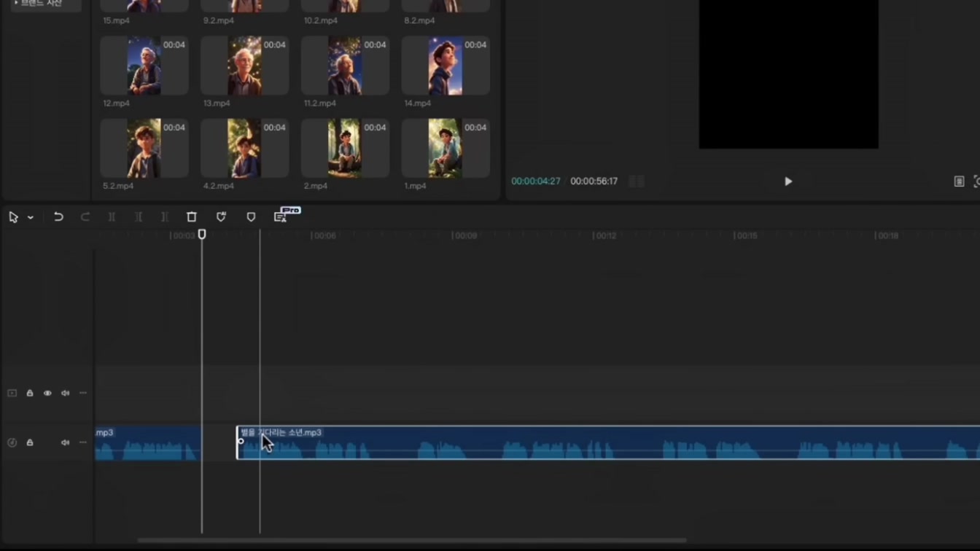
Task: Click the playhead marker on the ruler
Action: 202,235
